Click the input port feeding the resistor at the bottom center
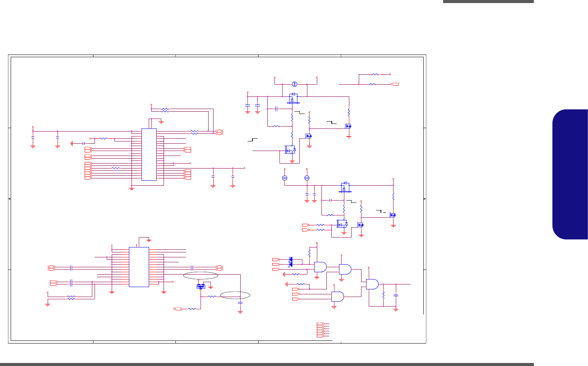The width and height of the screenshot is (588, 366). point(178,308)
